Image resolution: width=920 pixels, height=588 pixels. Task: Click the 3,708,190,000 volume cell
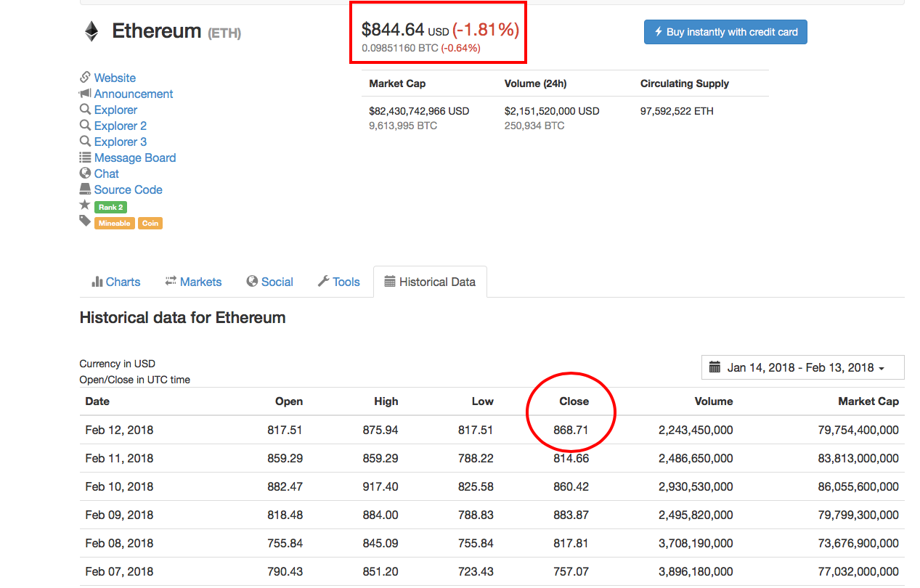(696, 543)
